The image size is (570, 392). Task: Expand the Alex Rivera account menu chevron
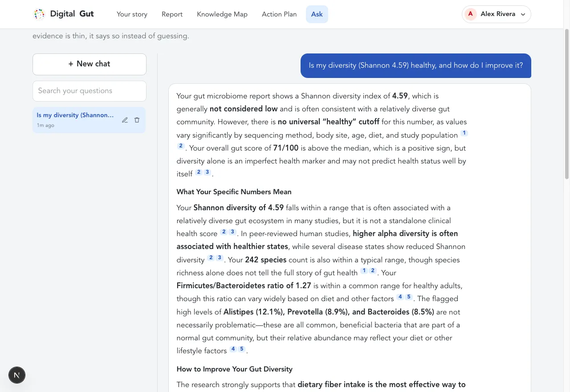pos(523,14)
